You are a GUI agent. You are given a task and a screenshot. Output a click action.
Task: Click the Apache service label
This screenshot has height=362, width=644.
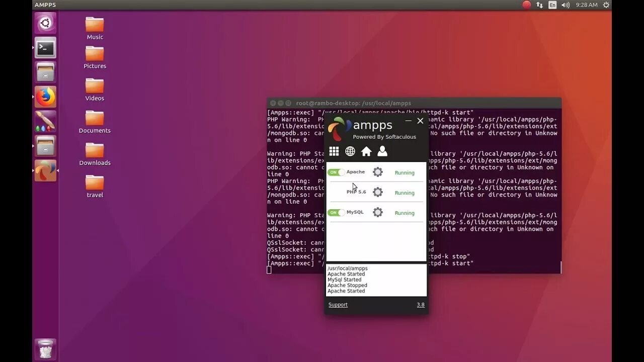[x=356, y=172]
